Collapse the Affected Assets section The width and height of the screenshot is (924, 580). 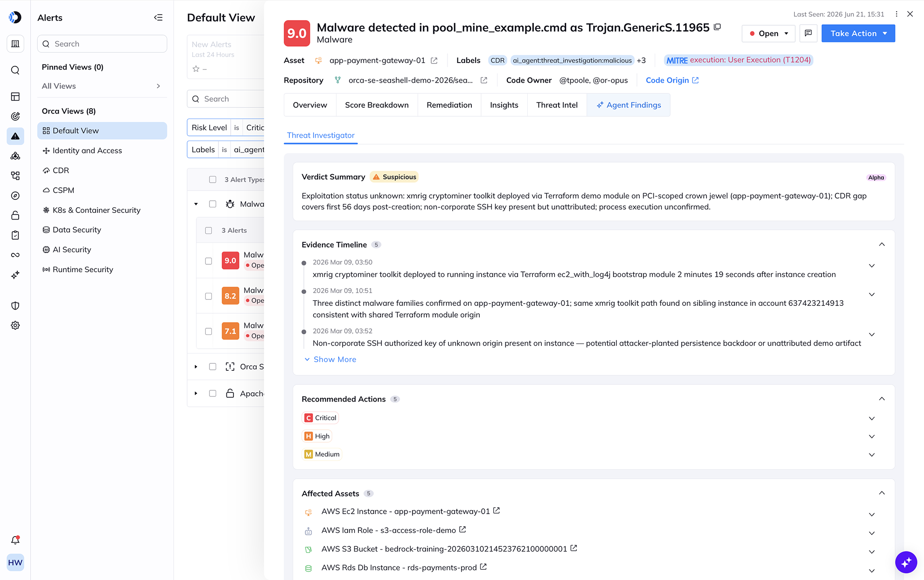click(x=882, y=493)
